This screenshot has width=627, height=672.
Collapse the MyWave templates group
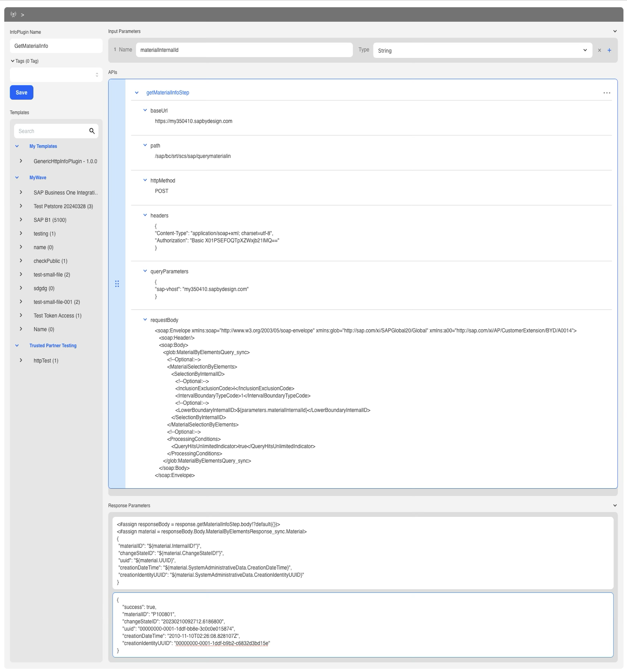pyautogui.click(x=17, y=178)
